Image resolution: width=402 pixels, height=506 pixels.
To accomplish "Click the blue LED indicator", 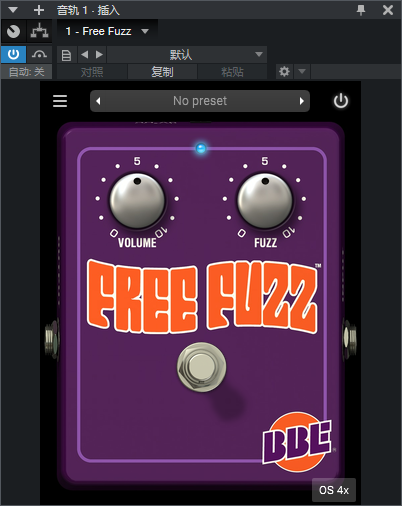I will click(201, 148).
